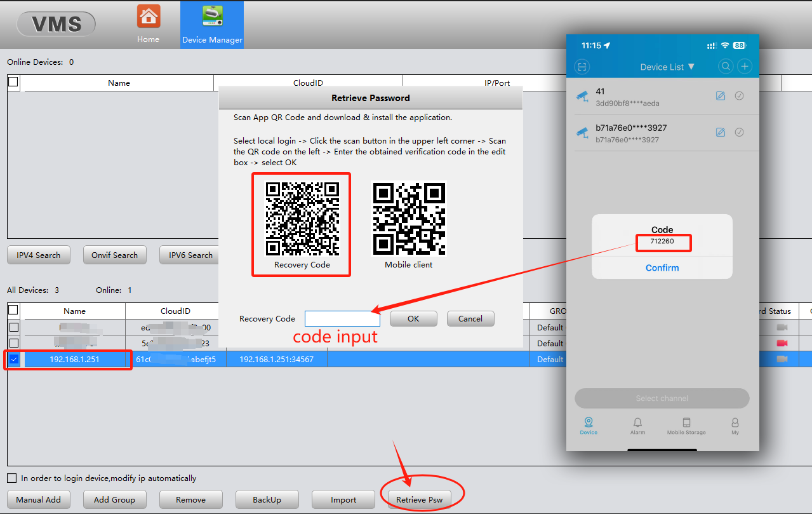Screen dimensions: 812x514
Task: Toggle the check circle for b71a76e0****3927
Action: (x=739, y=132)
